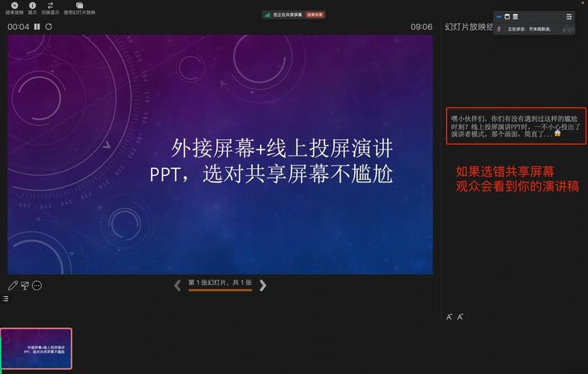
Task: Click the list view icon in meeting floating bar
Action: (x=516, y=17)
